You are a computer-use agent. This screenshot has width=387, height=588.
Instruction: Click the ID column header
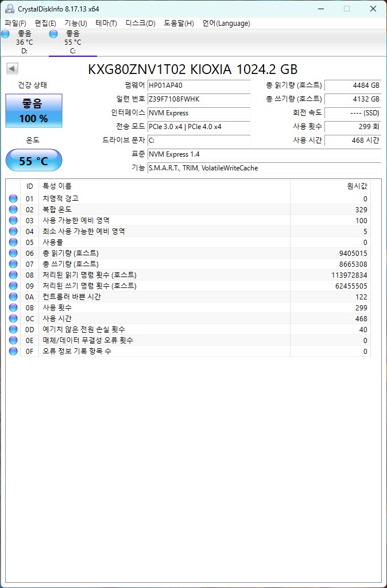30,186
